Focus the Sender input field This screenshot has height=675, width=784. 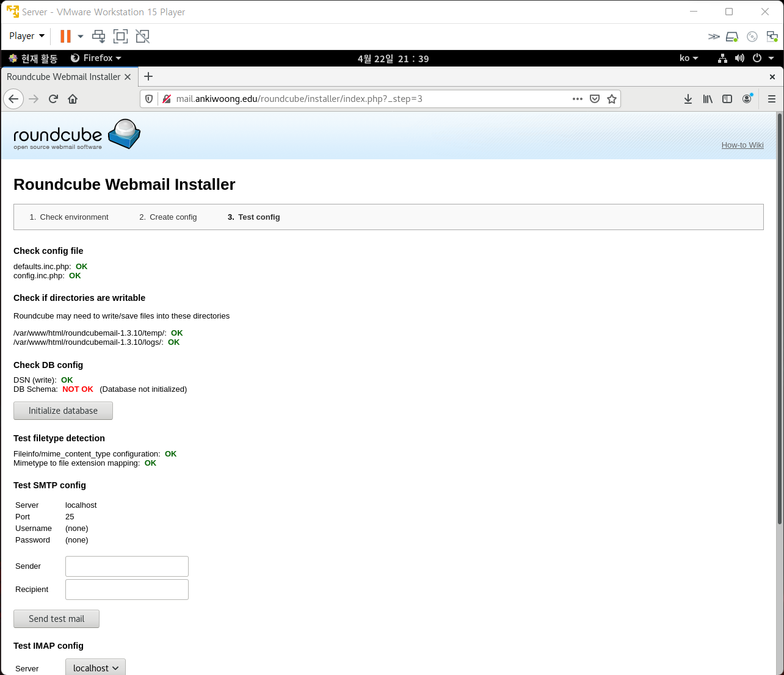click(127, 566)
